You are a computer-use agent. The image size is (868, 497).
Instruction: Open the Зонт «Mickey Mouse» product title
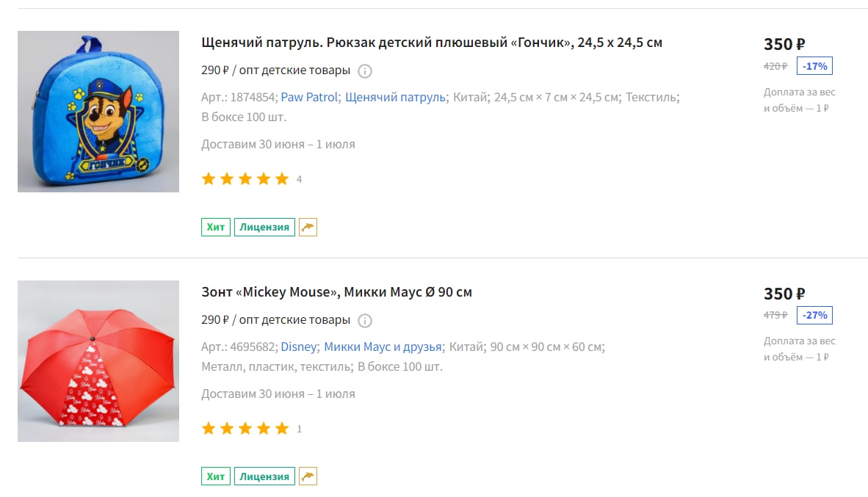[x=336, y=291]
